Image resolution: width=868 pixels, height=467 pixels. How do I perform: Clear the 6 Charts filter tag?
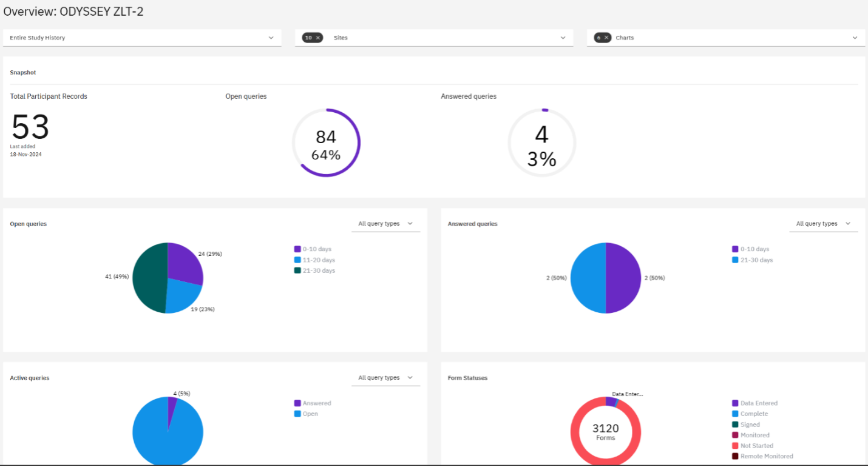click(606, 38)
